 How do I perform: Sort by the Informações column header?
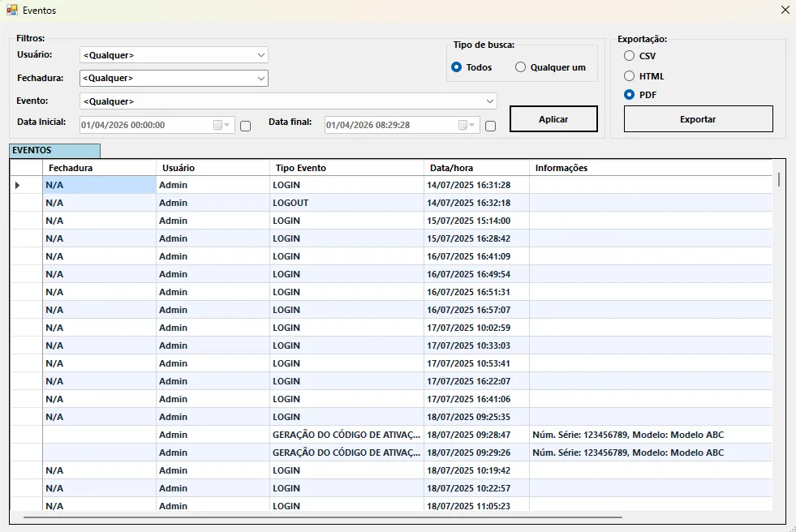click(x=650, y=168)
